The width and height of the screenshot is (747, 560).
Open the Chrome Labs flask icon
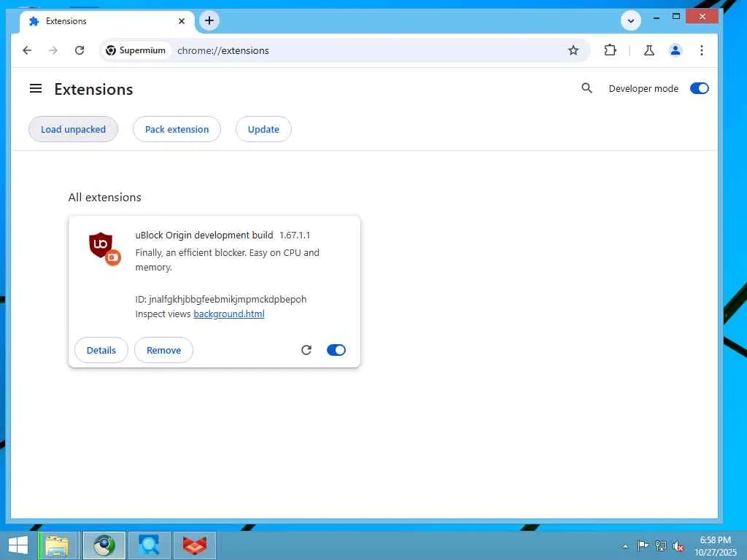coord(649,50)
